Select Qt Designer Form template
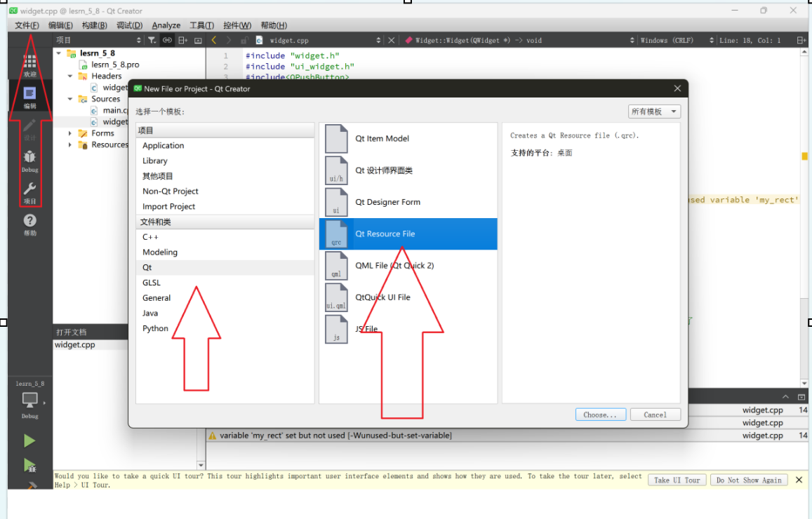Image resolution: width=812 pixels, height=519 pixels. [408, 202]
